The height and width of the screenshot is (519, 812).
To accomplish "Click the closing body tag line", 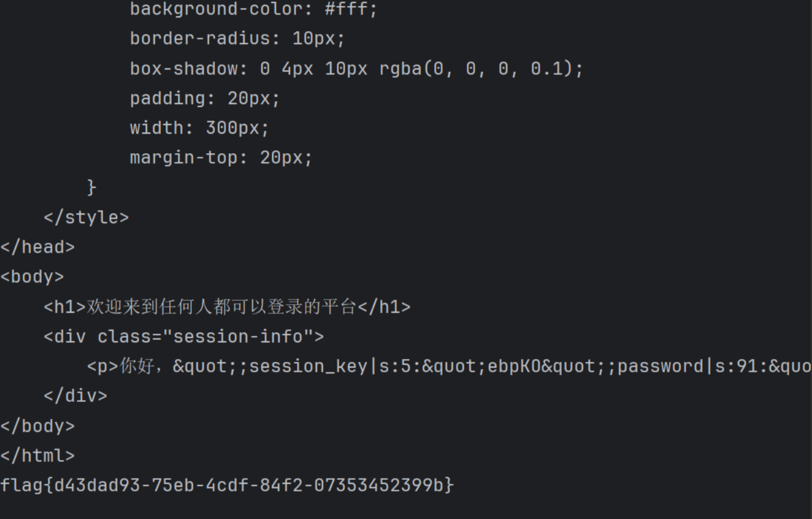I will (38, 426).
